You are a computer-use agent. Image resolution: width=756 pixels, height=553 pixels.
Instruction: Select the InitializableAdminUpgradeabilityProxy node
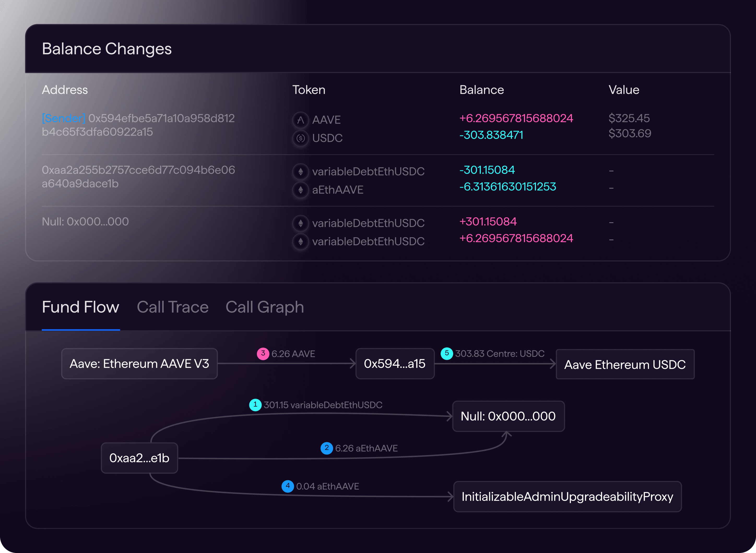point(568,497)
